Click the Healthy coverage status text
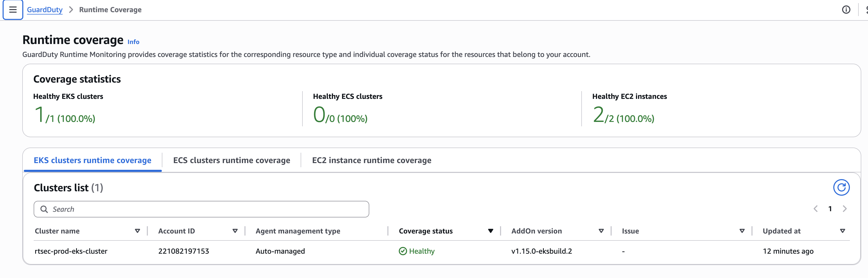 422,251
